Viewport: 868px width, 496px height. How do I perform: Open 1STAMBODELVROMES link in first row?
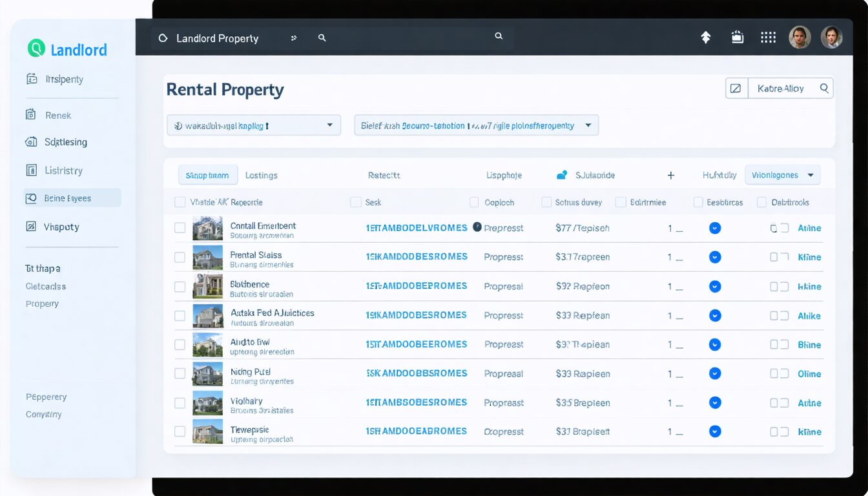(417, 228)
